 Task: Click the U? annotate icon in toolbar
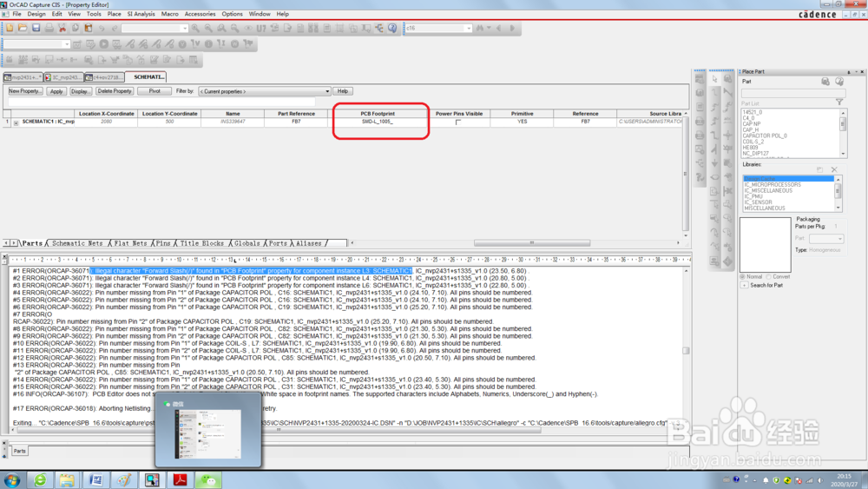click(261, 28)
